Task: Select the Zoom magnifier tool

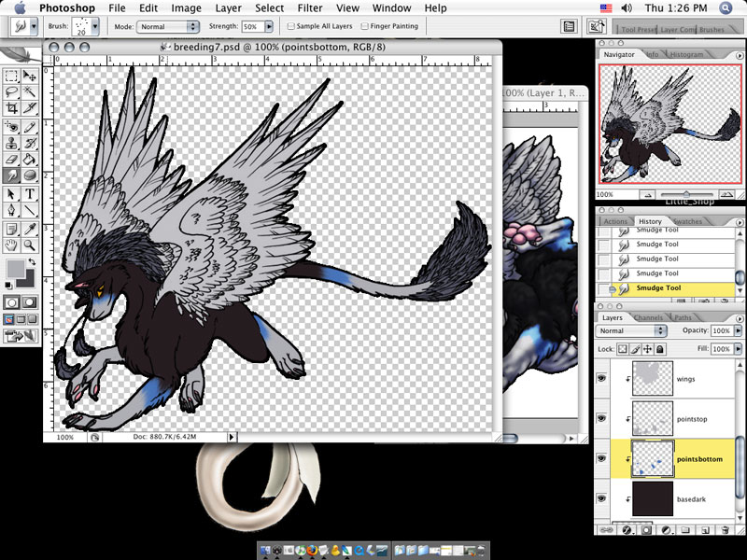Action: (x=30, y=245)
